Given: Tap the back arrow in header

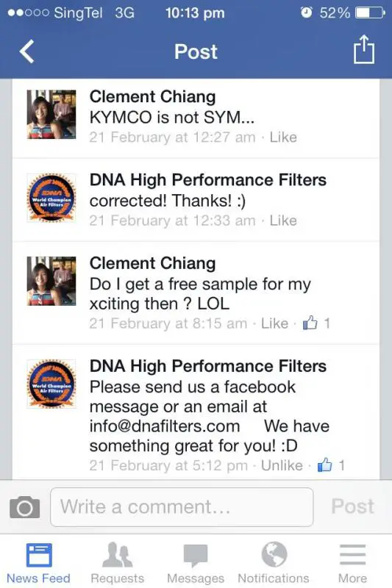Looking at the screenshot, I should point(27,51).
